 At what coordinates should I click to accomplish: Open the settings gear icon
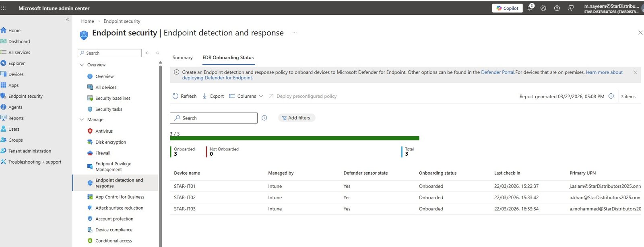[x=543, y=8]
